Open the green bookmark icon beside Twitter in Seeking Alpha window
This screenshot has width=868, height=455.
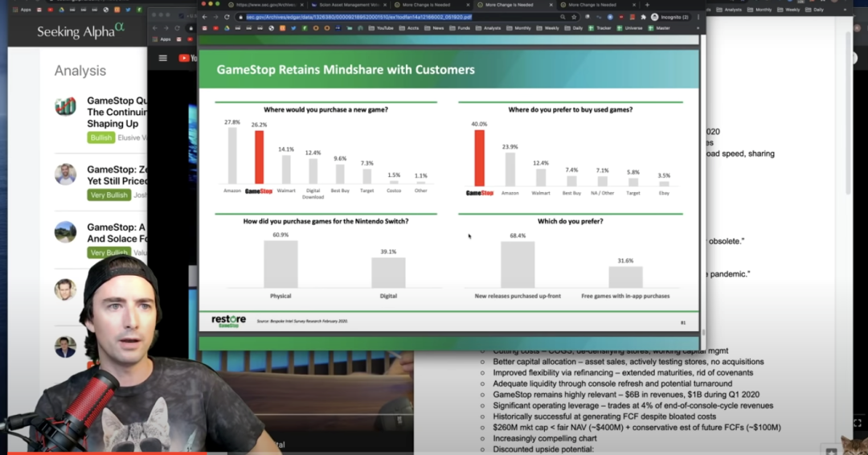139,10
